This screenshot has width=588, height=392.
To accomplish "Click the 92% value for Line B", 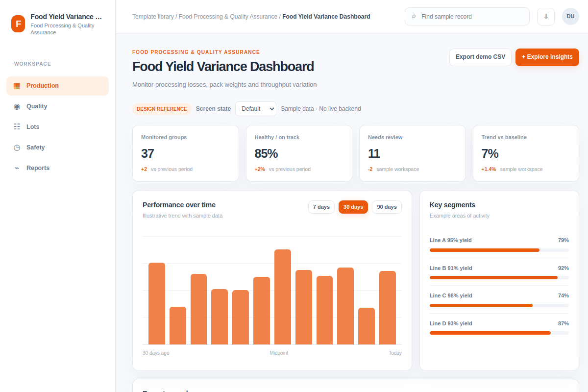I will tap(563, 268).
